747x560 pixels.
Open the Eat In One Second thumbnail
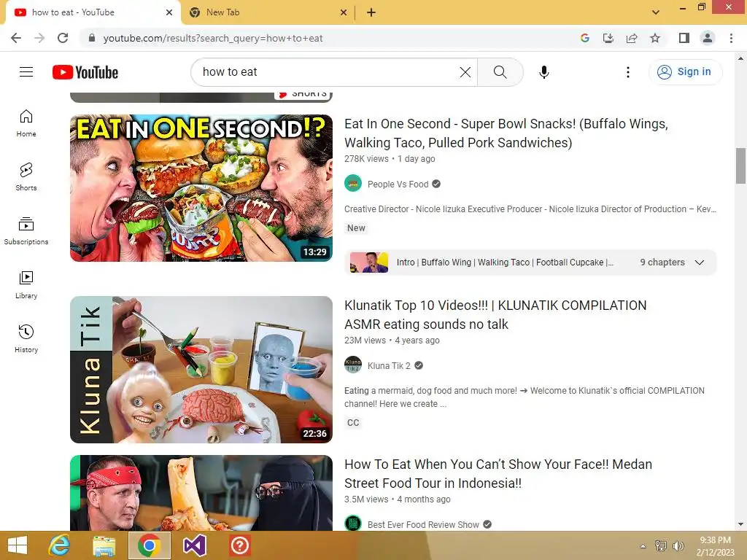click(x=201, y=188)
